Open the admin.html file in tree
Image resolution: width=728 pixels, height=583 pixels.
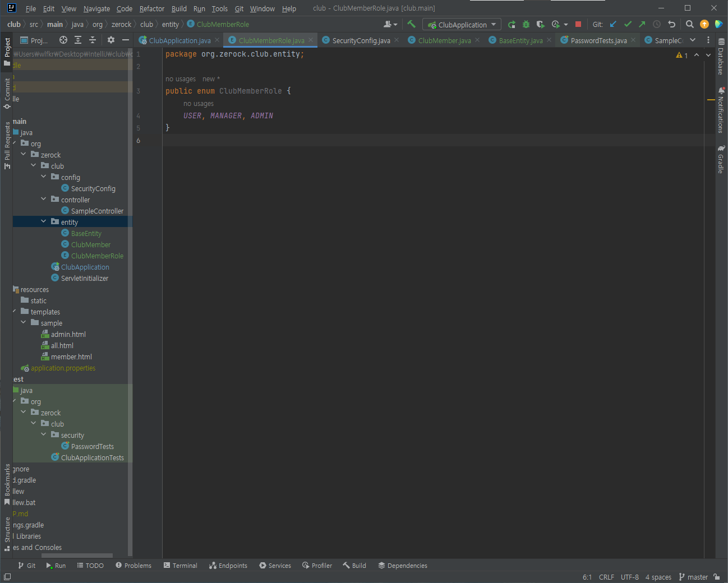click(68, 334)
